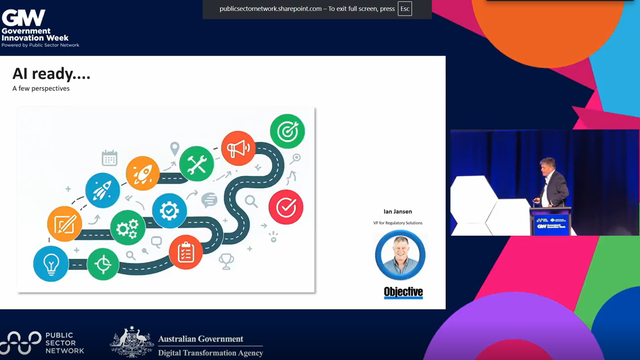
Task: Click the gray magnifier beside the winding road
Action: tap(251, 201)
